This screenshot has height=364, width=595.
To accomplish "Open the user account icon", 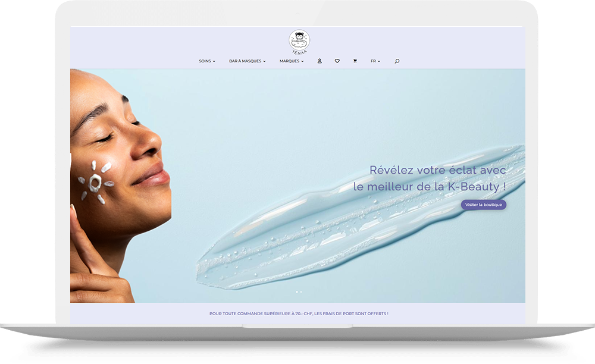I will coord(320,61).
